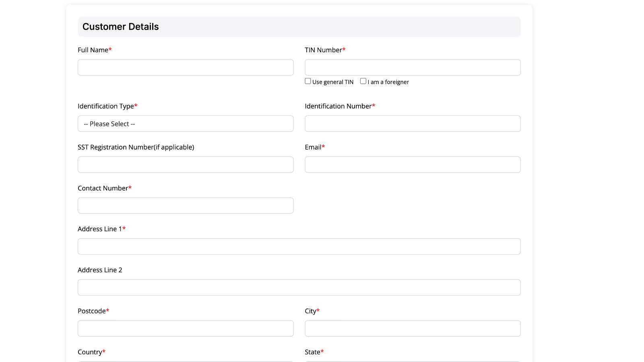Click the Postcode label
Screen dimensions: 644x362
pyautogui.click(x=93, y=311)
